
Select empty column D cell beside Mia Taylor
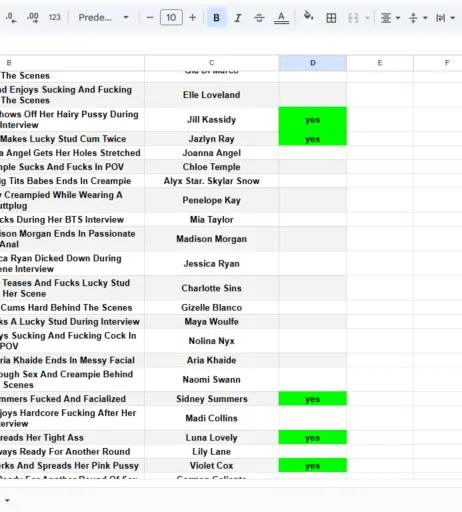[313, 219]
